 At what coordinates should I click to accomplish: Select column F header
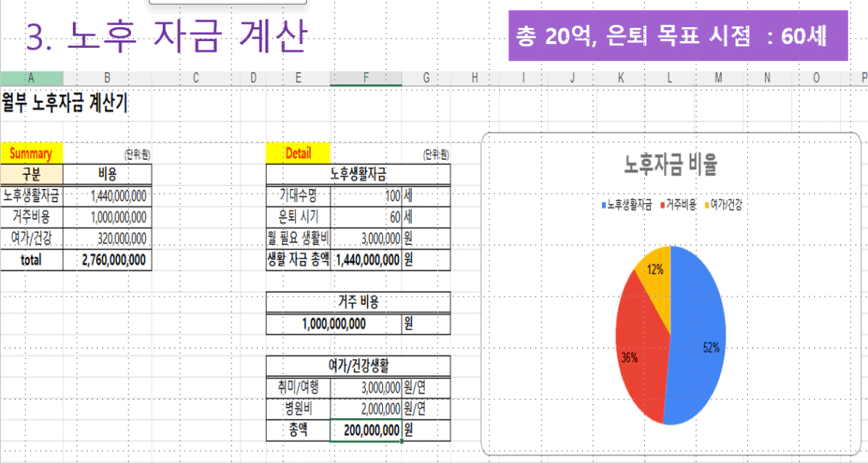[x=366, y=78]
